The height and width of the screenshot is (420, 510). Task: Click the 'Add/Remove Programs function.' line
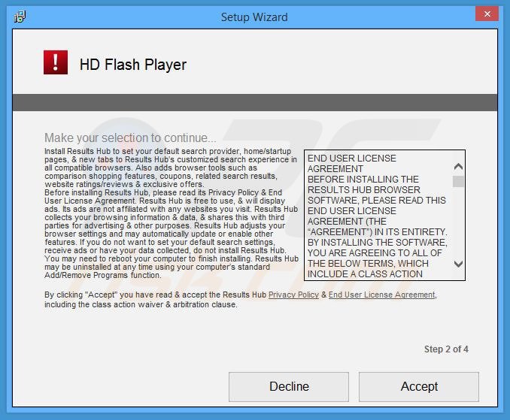point(103,275)
